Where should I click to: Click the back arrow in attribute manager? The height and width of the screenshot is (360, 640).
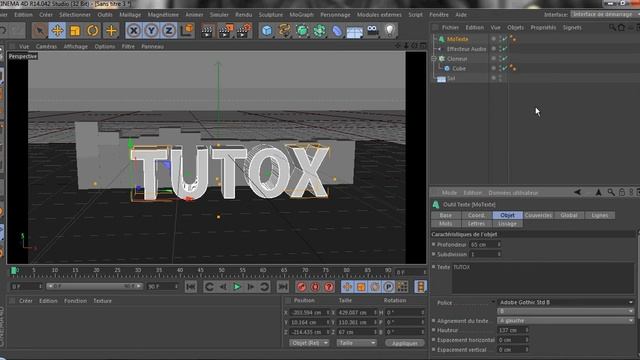click(x=577, y=192)
